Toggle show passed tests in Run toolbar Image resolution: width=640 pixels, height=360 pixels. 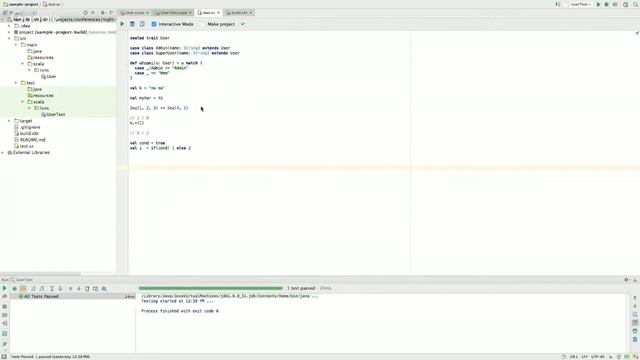[14, 289]
